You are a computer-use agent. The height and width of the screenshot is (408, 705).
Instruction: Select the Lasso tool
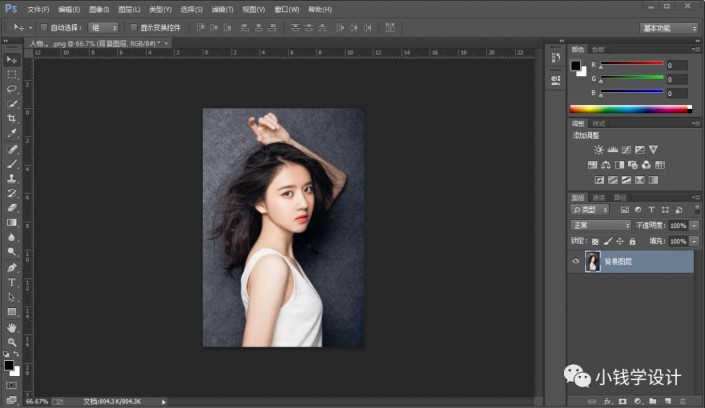(12, 89)
